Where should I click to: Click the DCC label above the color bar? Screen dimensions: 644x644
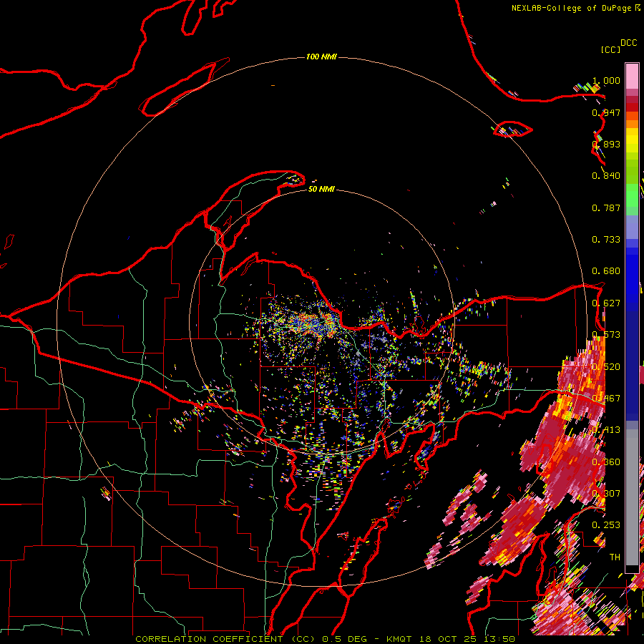(628, 43)
